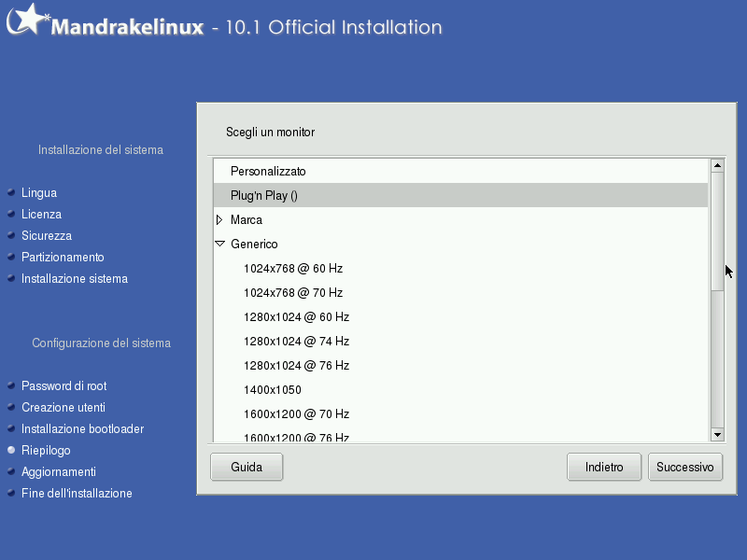Click the bullet icon beside Licenza
Image resolution: width=747 pixels, height=560 pixels.
coord(11,215)
